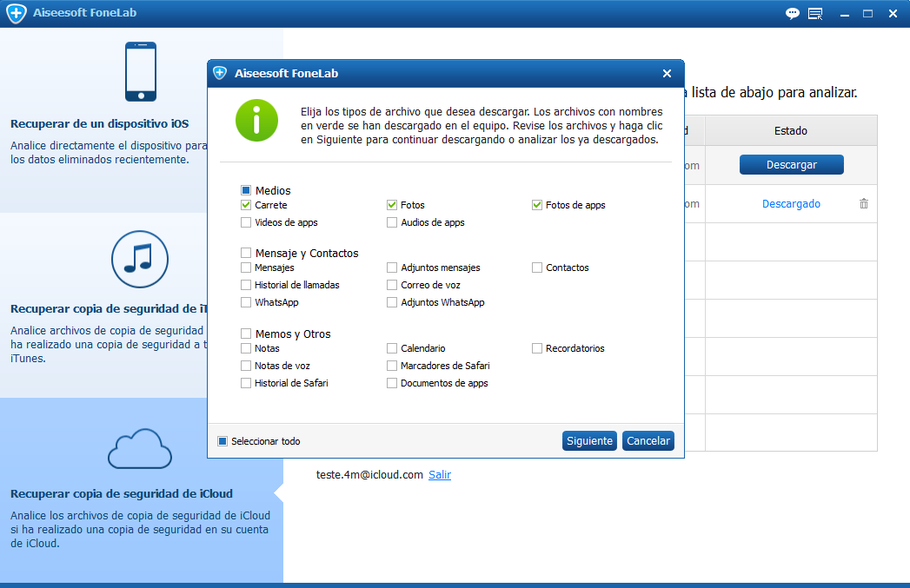Toggle the Seleccionar todo checkbox
Image resolution: width=910 pixels, height=588 pixels.
[223, 441]
